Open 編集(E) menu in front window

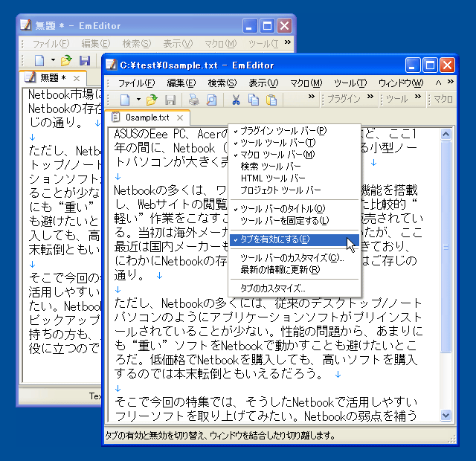(181, 83)
